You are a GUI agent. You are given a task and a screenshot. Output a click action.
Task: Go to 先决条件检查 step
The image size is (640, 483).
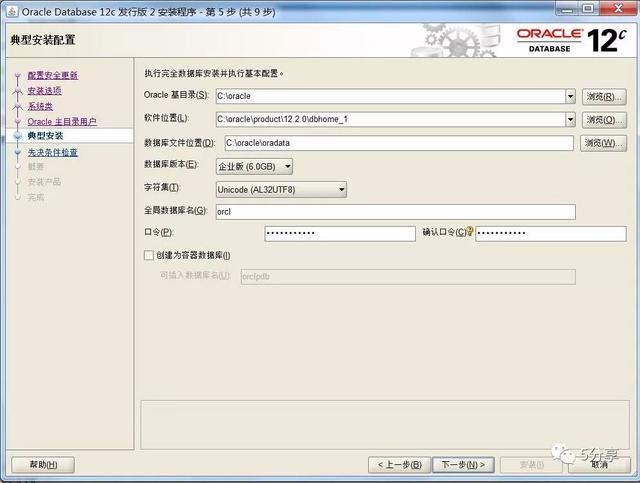(53, 152)
